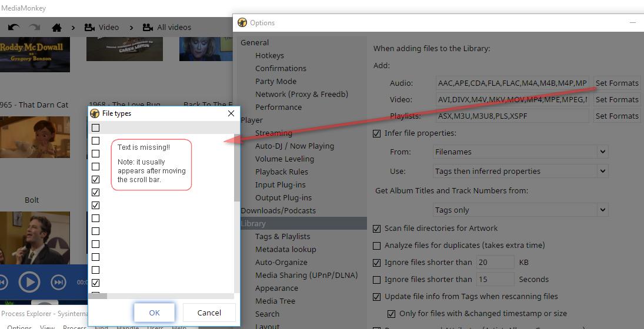
Task: Click the Video camera breadcrumb icon
Action: 90,27
